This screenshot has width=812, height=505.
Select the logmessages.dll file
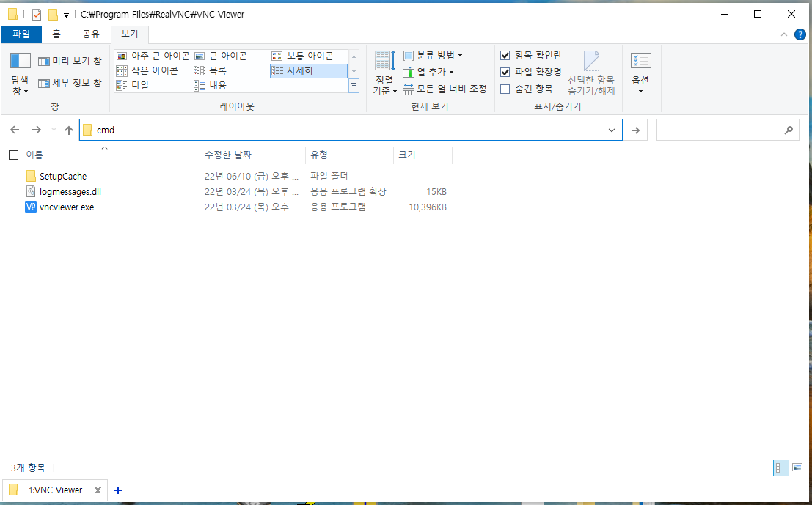70,191
